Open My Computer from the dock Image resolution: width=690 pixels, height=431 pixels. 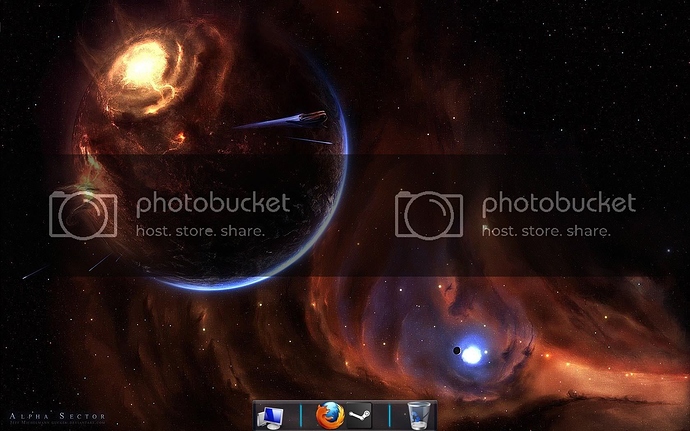click(x=270, y=417)
